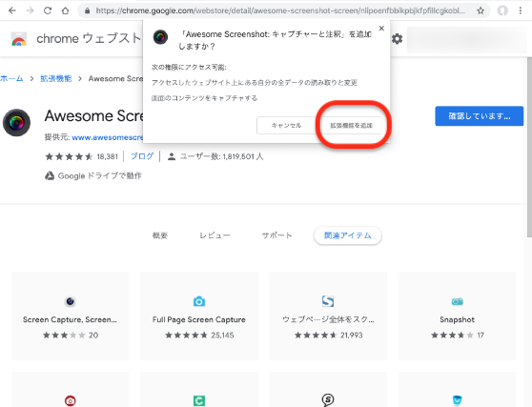Click the Snapshot card camera icon
The image size is (532, 407).
point(457,301)
